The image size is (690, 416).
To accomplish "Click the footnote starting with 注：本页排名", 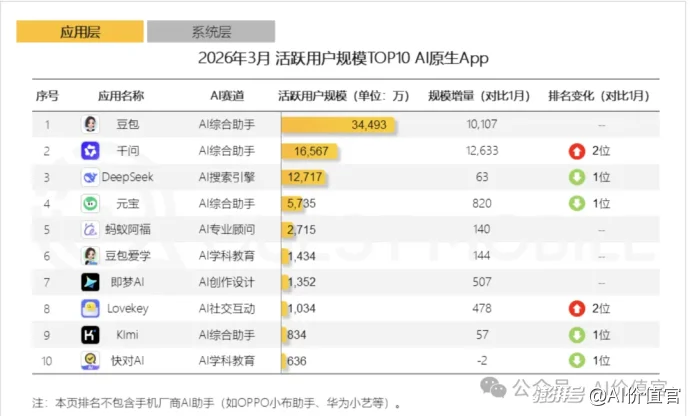I will [x=217, y=402].
